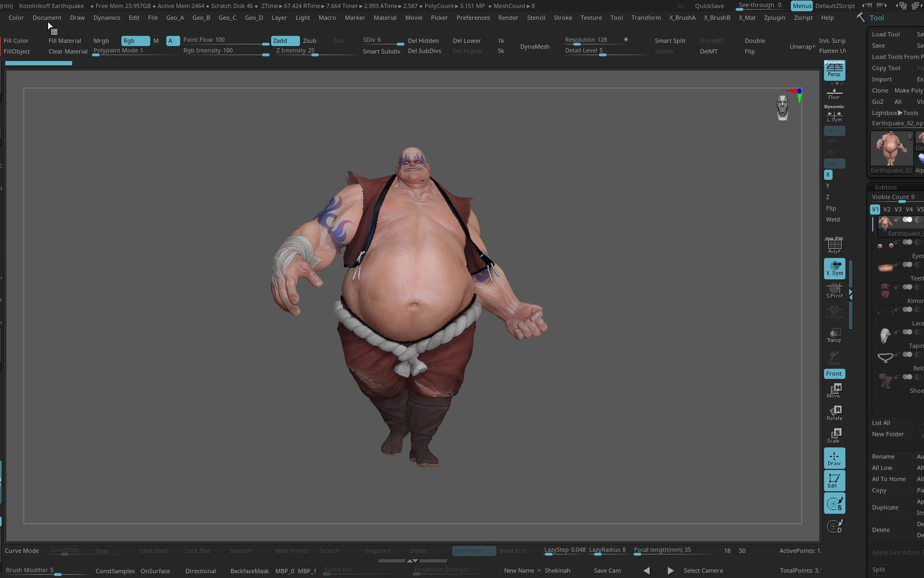The image size is (924, 578).
Task: Toggle X axis symmetry
Action: point(828,174)
